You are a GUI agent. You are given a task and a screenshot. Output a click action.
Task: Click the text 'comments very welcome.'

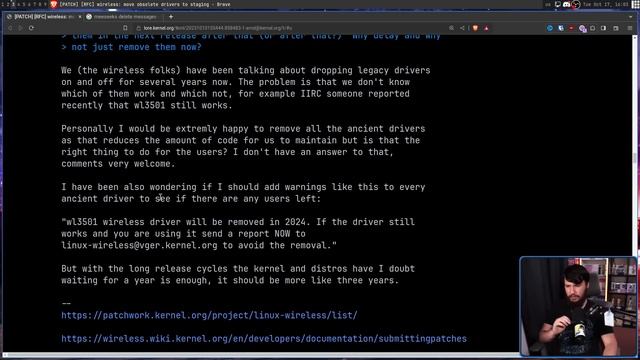coord(118,164)
